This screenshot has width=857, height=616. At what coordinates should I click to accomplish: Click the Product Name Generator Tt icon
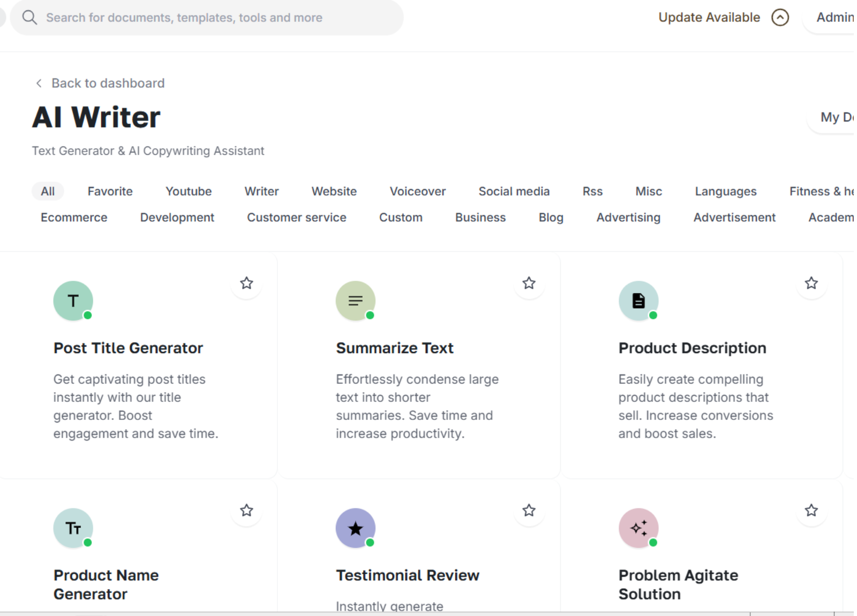pos(73,528)
